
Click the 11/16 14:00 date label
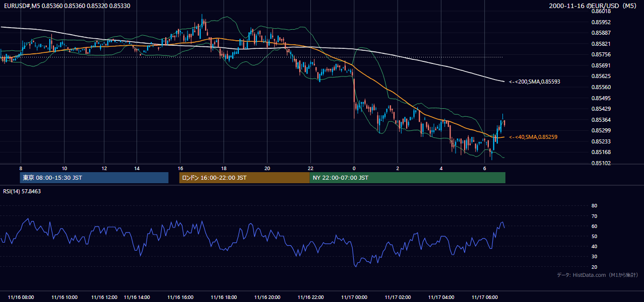pyautogui.click(x=137, y=297)
